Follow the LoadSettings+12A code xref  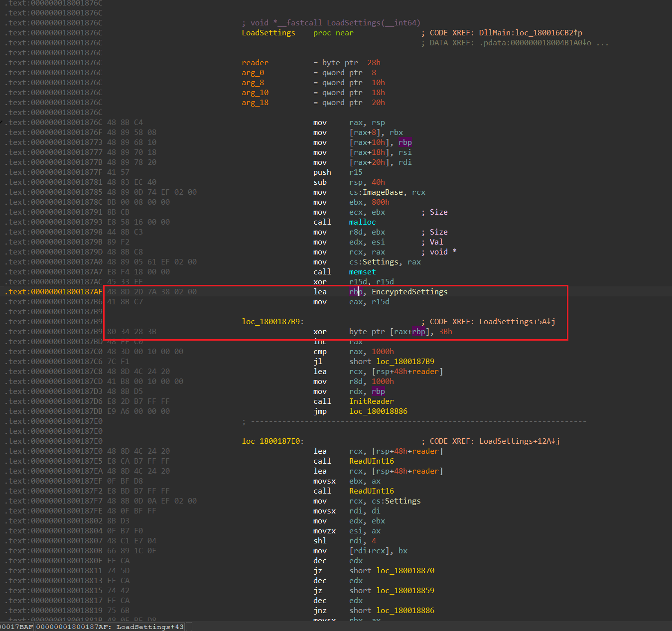click(x=519, y=441)
